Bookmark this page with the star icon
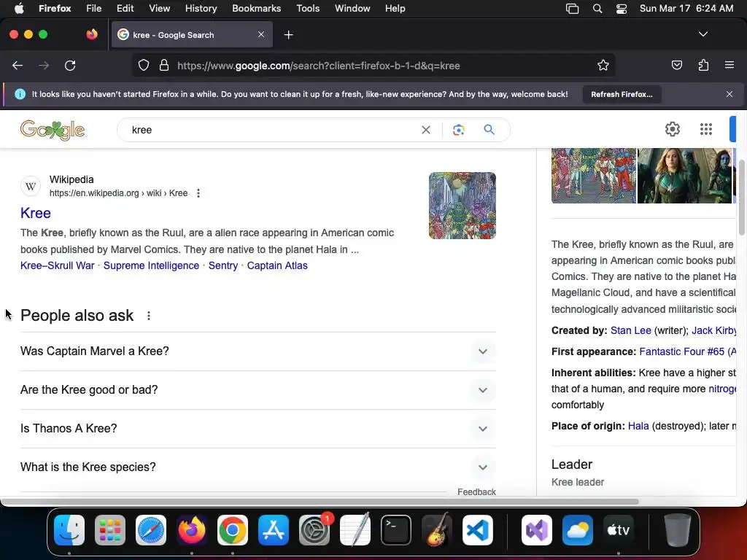 tap(603, 65)
